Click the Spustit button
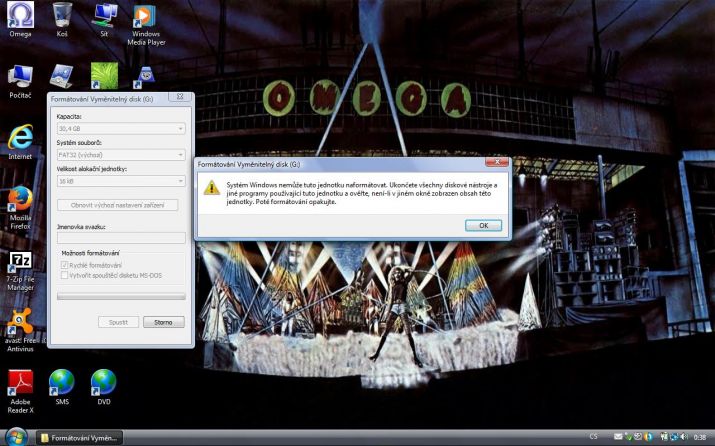 [118, 322]
